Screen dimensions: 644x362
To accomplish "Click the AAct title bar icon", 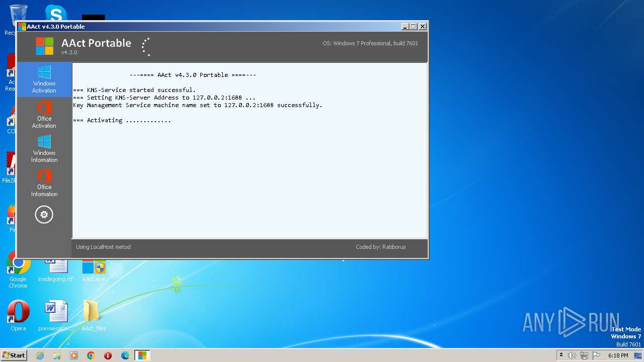I will (22, 27).
